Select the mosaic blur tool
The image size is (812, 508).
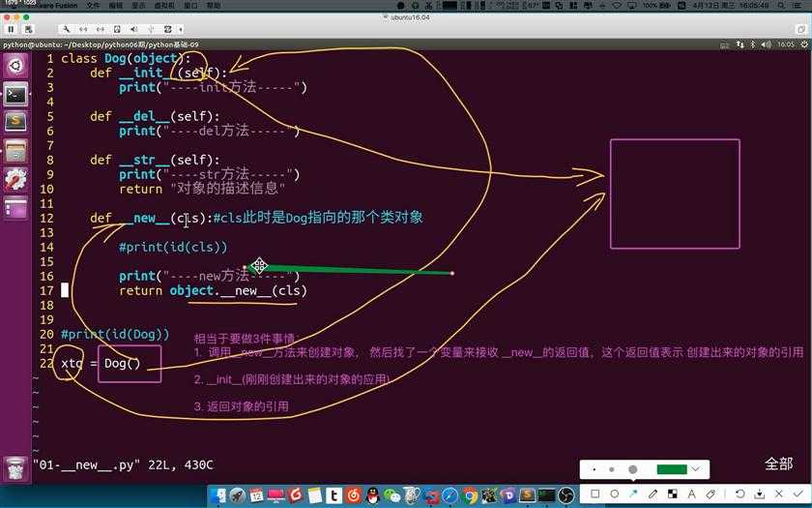click(x=672, y=494)
